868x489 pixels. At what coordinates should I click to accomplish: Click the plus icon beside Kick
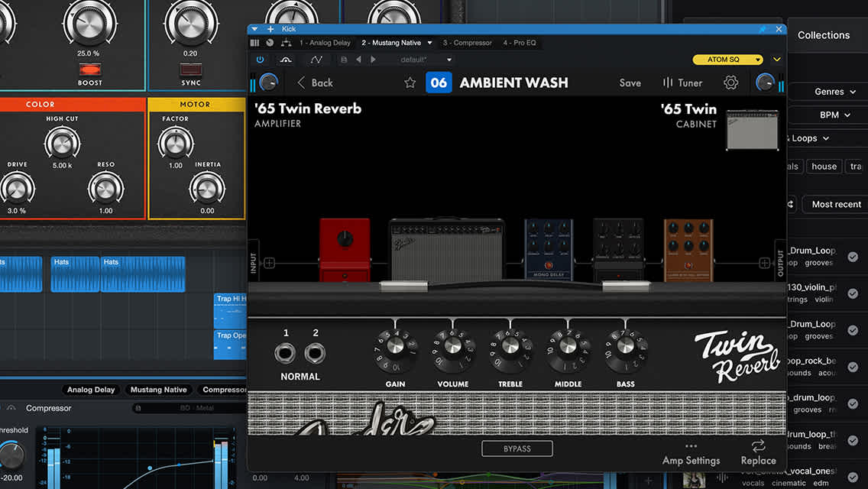pos(270,29)
